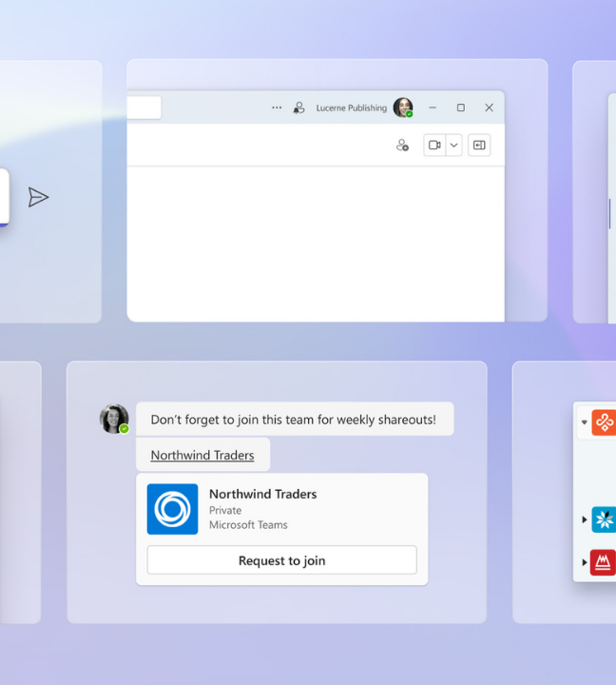The width and height of the screenshot is (616, 685).
Task: Select the weekly shareouts message bubble
Action: pyautogui.click(x=295, y=419)
